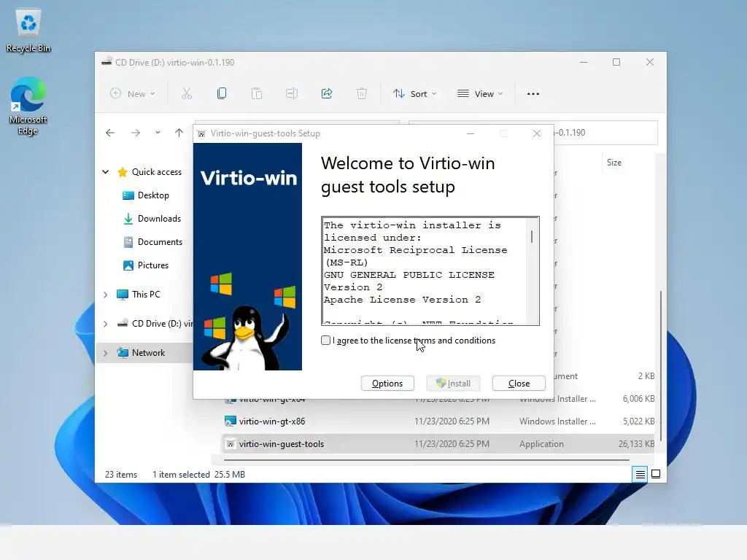Click the virtio-win-guest-tools file icon
This screenshot has height=560, width=747.
[x=231, y=444]
